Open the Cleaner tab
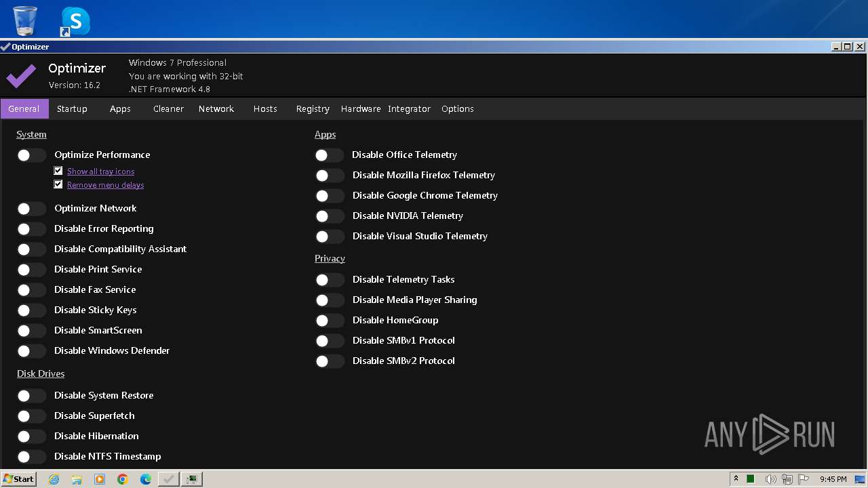Image resolution: width=868 pixels, height=488 pixels. (168, 108)
